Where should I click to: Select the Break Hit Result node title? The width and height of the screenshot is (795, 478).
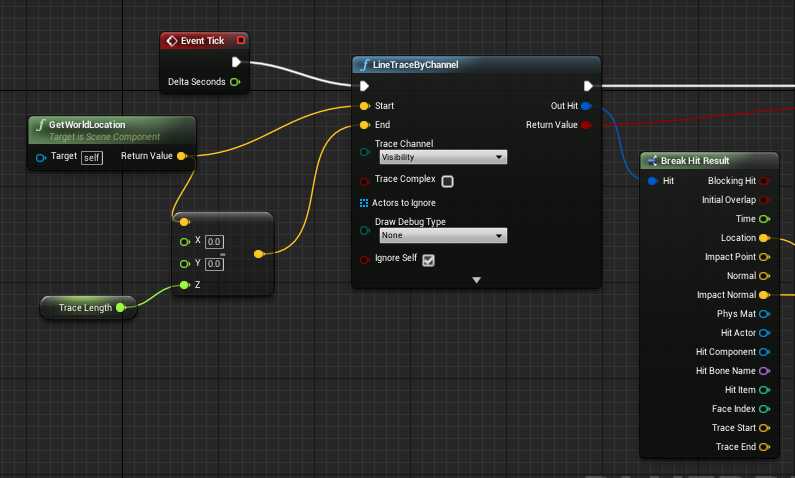[695, 161]
